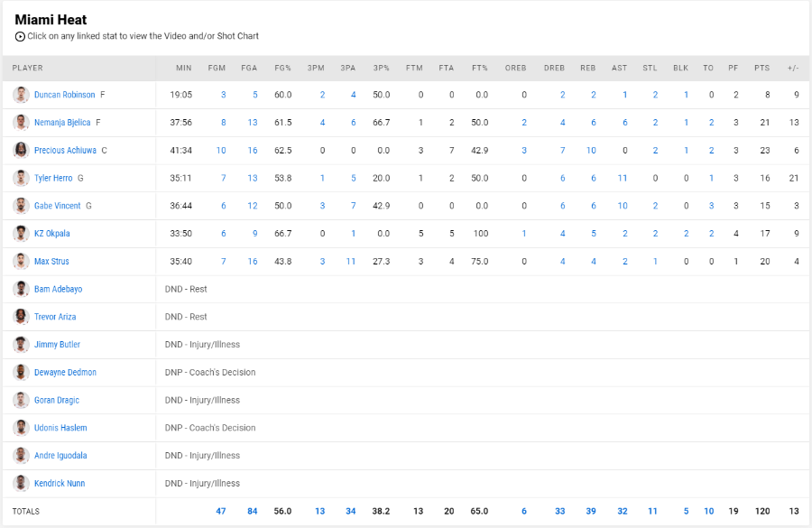Open Trevor Ariza's player page
812x528 pixels.
coord(55,317)
